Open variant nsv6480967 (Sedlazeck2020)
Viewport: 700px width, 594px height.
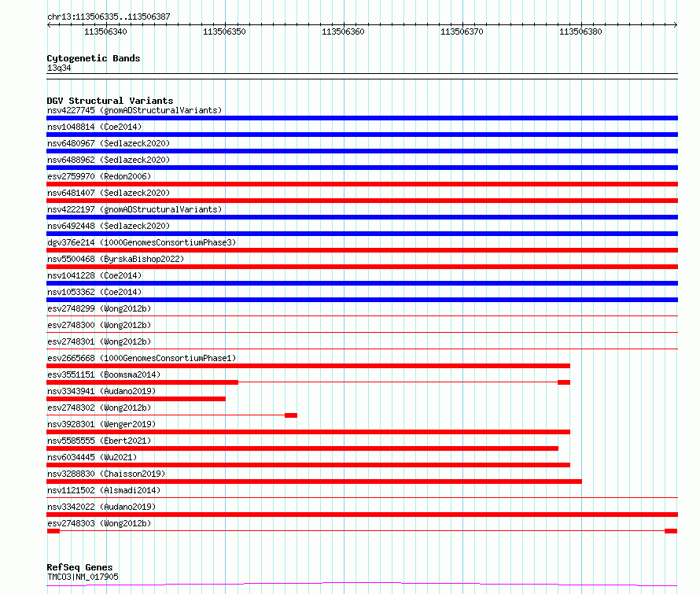point(109,143)
